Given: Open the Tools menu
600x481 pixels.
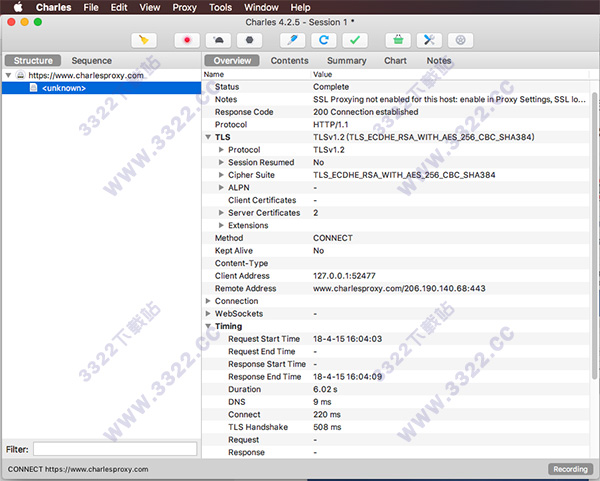Looking at the screenshot, I should click(x=220, y=7).
